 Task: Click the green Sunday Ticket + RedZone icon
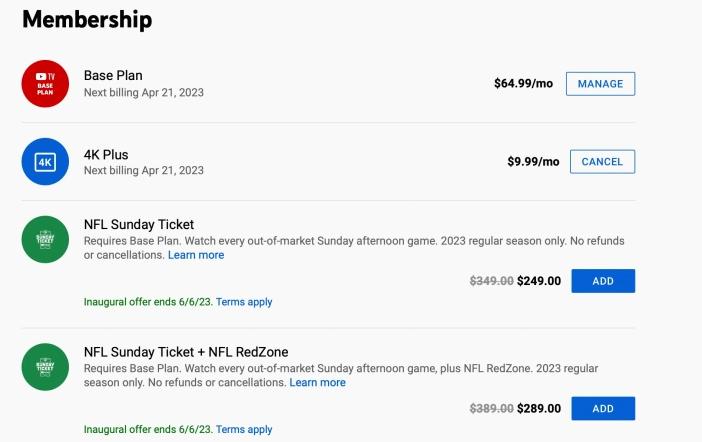tap(45, 367)
